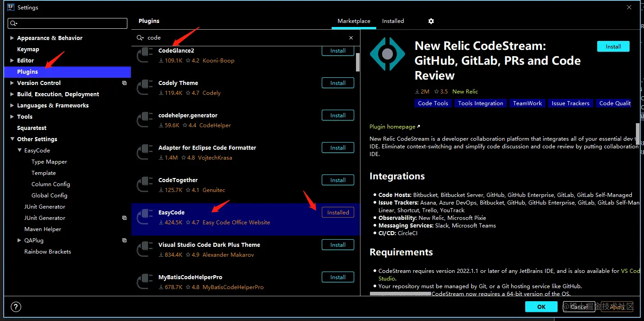Image resolution: width=644 pixels, height=321 pixels.
Task: Focus the plugin search field containing 'code'
Action: [247, 38]
